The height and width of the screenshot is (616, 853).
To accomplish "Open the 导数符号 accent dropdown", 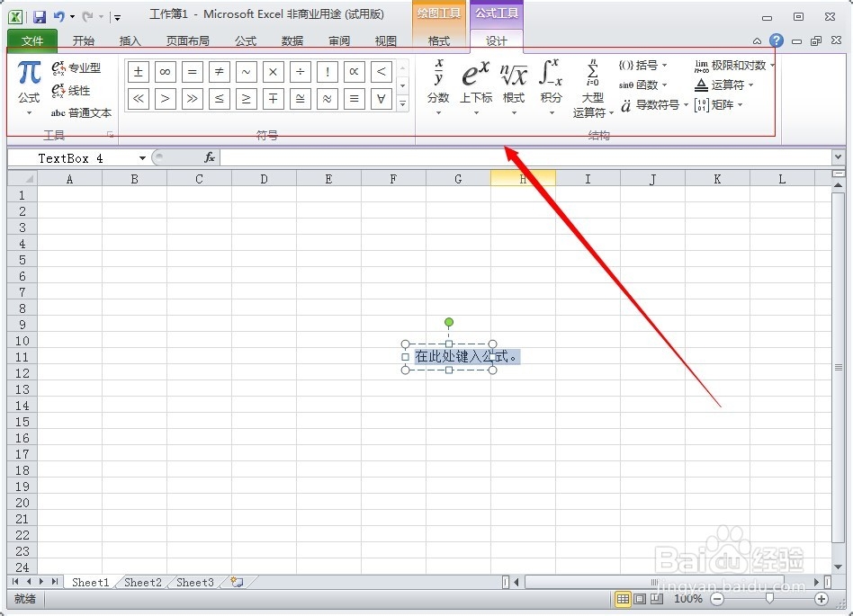I will tap(654, 105).
